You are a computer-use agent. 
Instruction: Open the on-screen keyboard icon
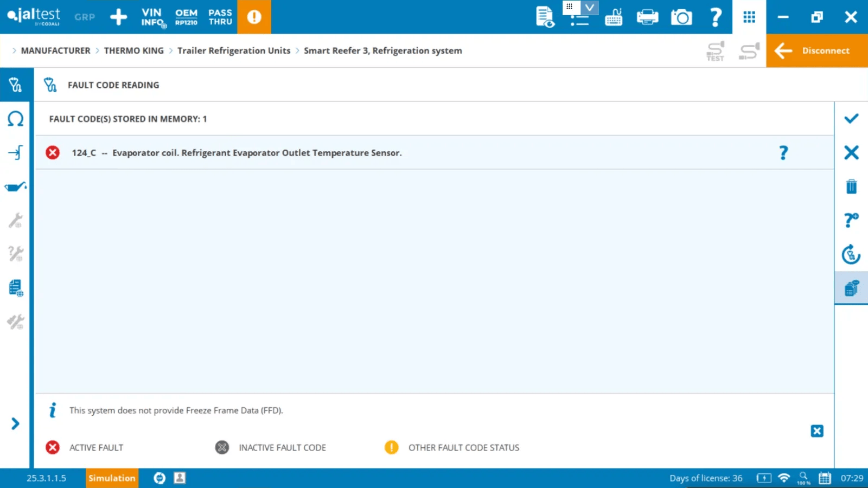(x=614, y=17)
